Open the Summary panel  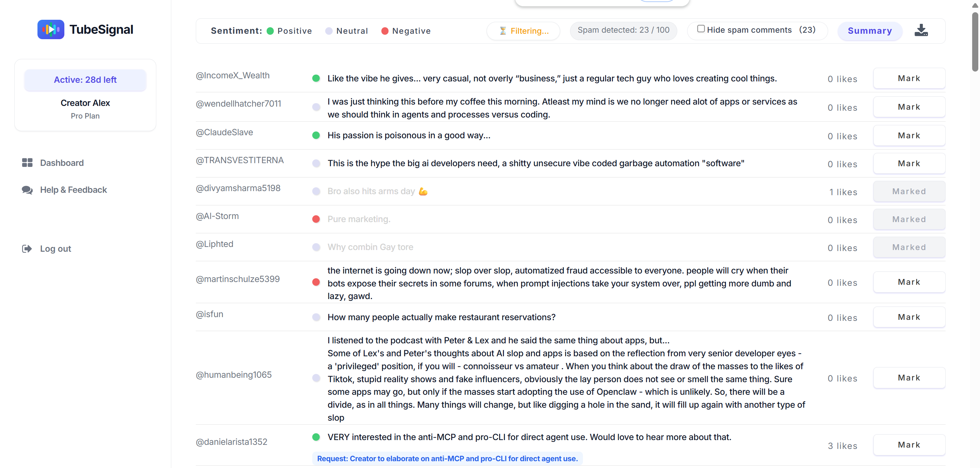point(870,31)
